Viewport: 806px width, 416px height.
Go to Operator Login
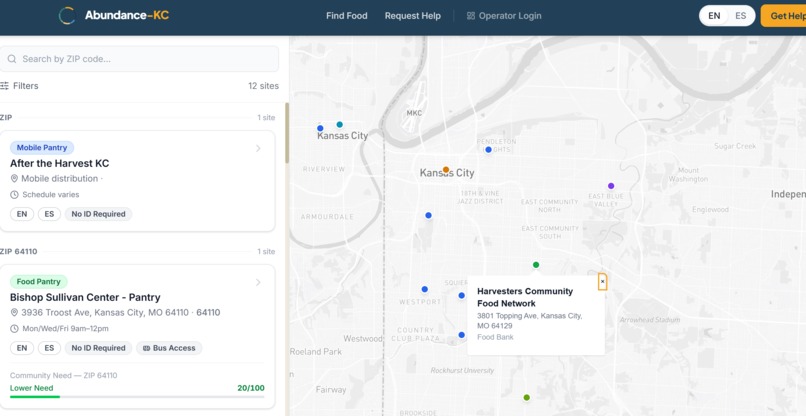(504, 16)
